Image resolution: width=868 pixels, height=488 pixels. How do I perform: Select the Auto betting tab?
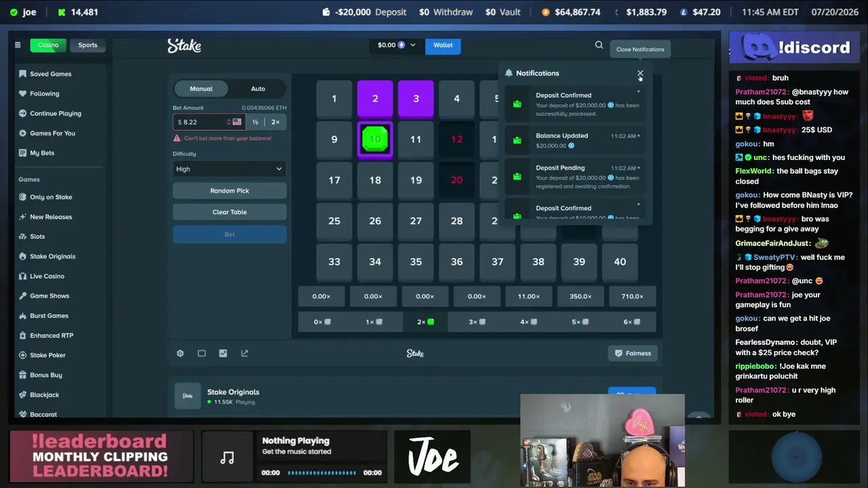click(x=258, y=89)
